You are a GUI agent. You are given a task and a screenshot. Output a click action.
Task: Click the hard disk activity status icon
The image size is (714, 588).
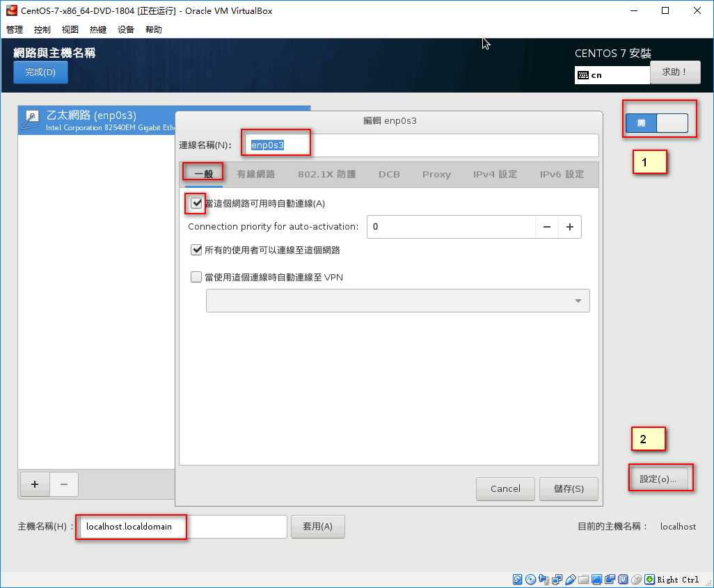click(517, 580)
